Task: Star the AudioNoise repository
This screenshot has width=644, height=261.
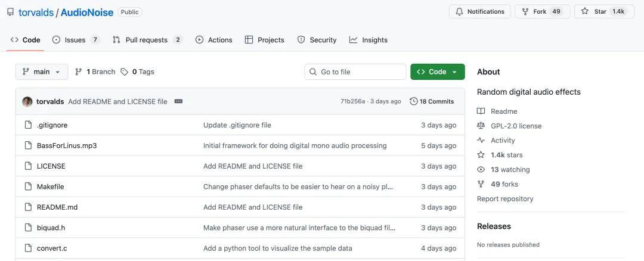Action: pos(604,11)
